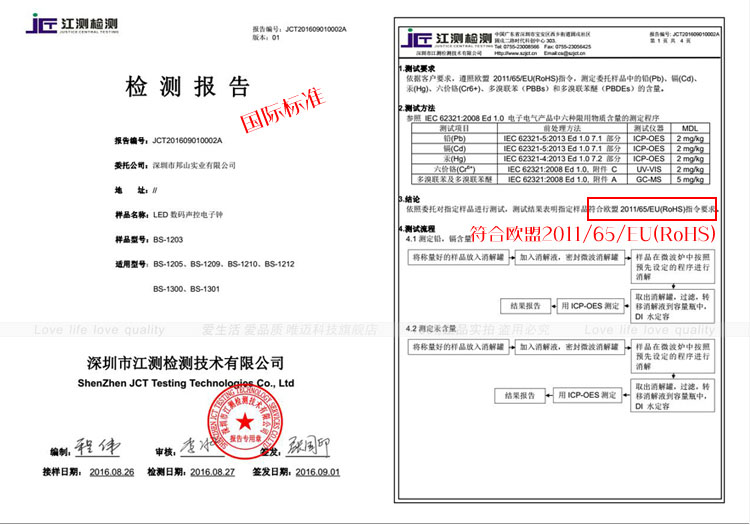The image size is (750, 525).
Task: Click the 结果报告 box in section 4.2
Action: pos(519,395)
